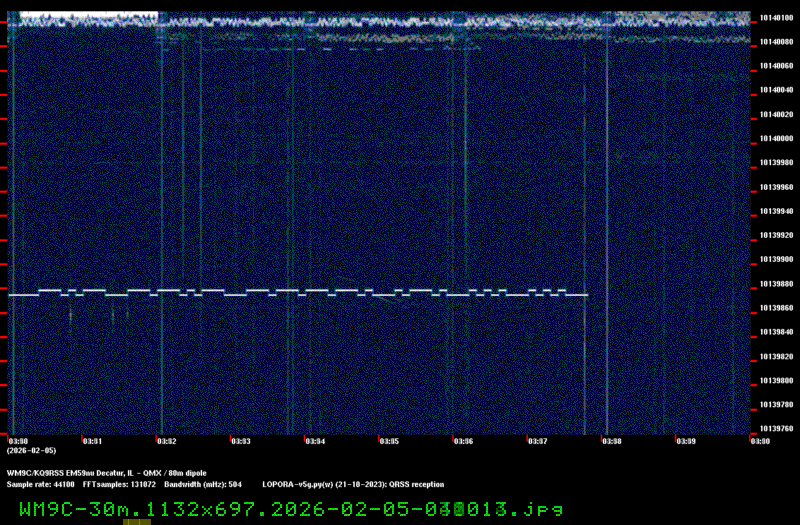Viewport: 800px width, 525px height.
Task: Click the stepped white QRSS signal trace
Action: point(300,292)
